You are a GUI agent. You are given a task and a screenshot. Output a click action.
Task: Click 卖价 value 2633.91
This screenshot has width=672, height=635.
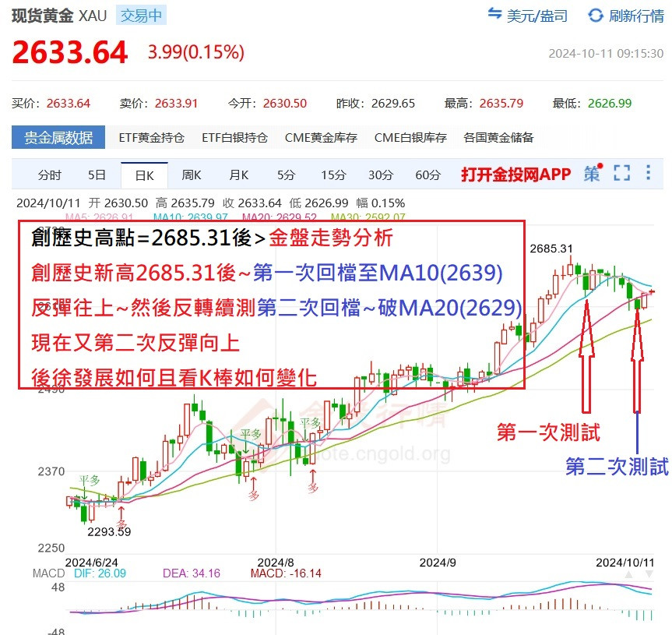pyautogui.click(x=176, y=104)
